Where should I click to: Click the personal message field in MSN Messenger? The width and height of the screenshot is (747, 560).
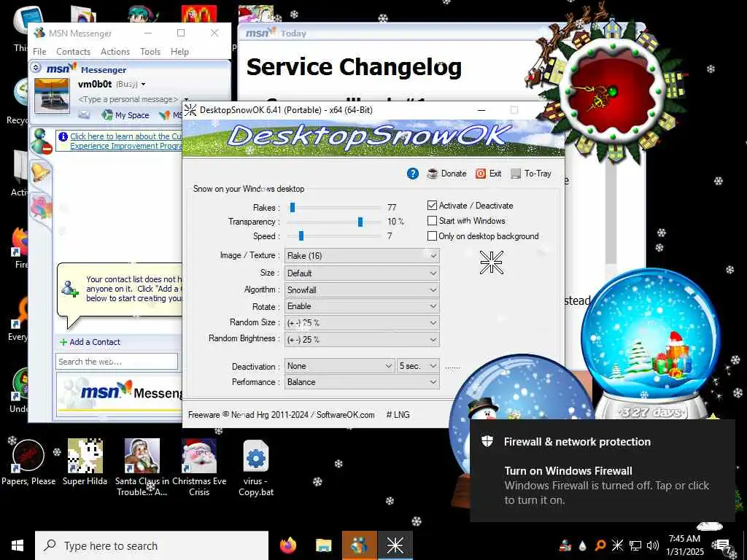pos(128,99)
